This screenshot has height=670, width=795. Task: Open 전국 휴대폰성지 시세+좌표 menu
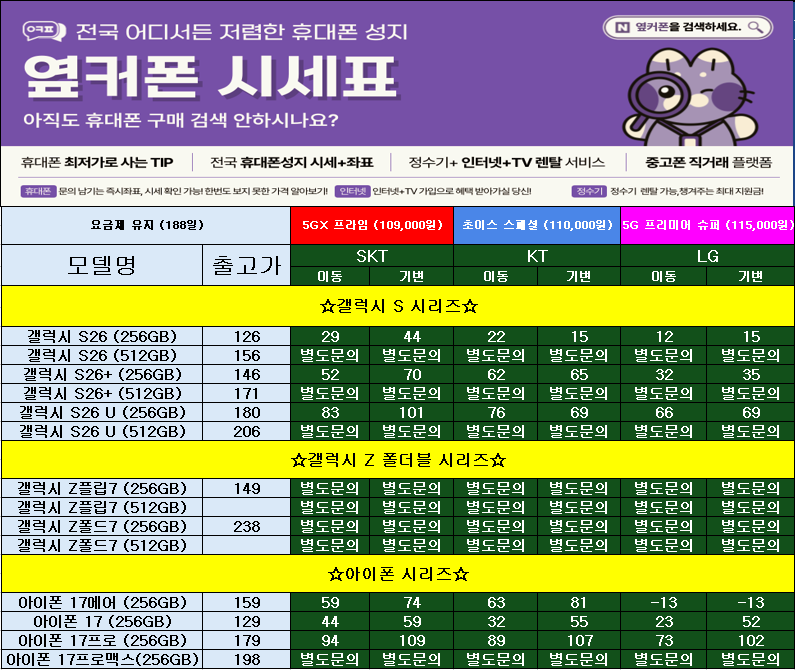point(292,162)
